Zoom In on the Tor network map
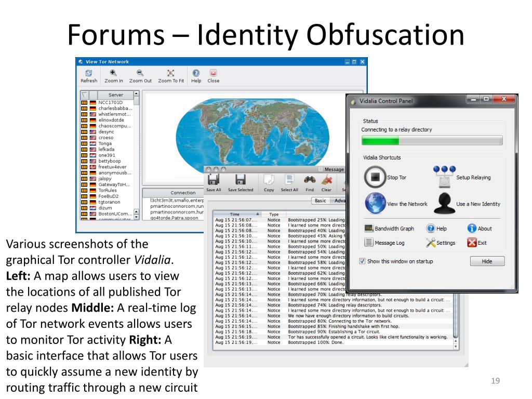The width and height of the screenshot is (532, 399). click(x=113, y=76)
